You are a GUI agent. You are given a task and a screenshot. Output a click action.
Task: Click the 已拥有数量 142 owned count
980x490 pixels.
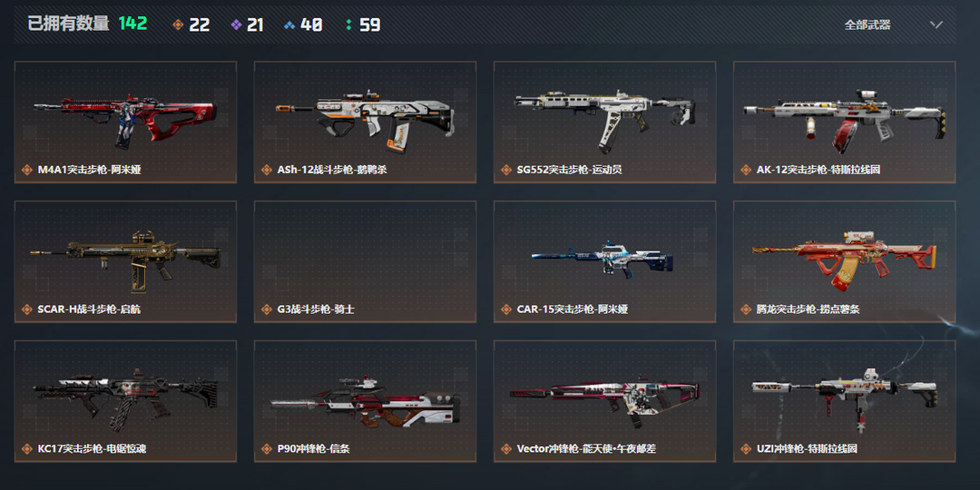(87, 24)
